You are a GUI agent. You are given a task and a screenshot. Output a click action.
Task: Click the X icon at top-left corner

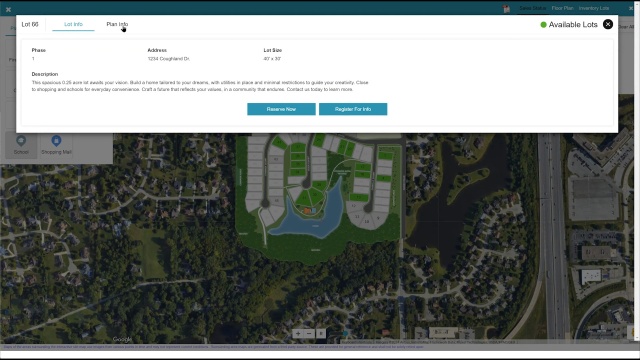pyautogui.click(x=8, y=9)
